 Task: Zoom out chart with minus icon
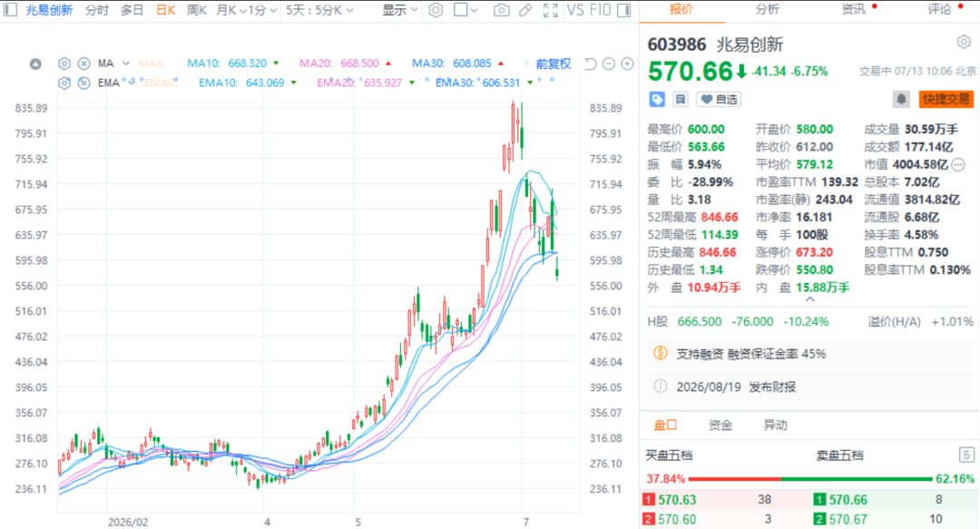pos(609,64)
